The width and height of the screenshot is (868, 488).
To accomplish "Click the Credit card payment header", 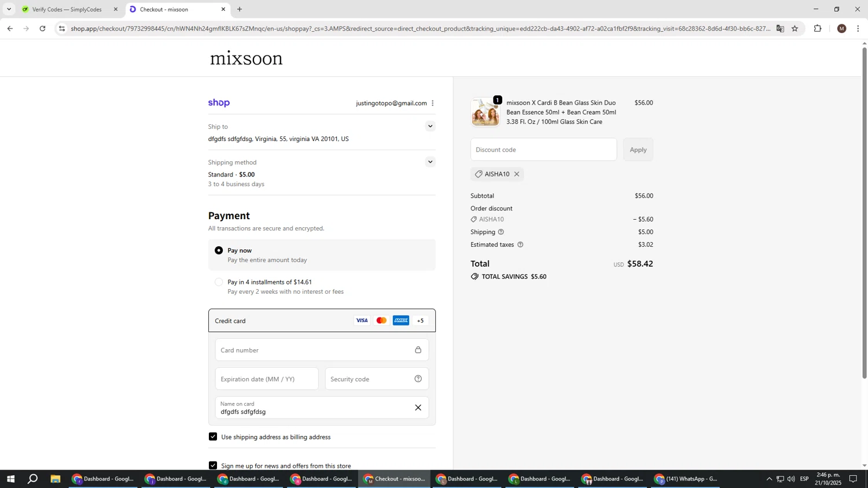I will (x=322, y=321).
